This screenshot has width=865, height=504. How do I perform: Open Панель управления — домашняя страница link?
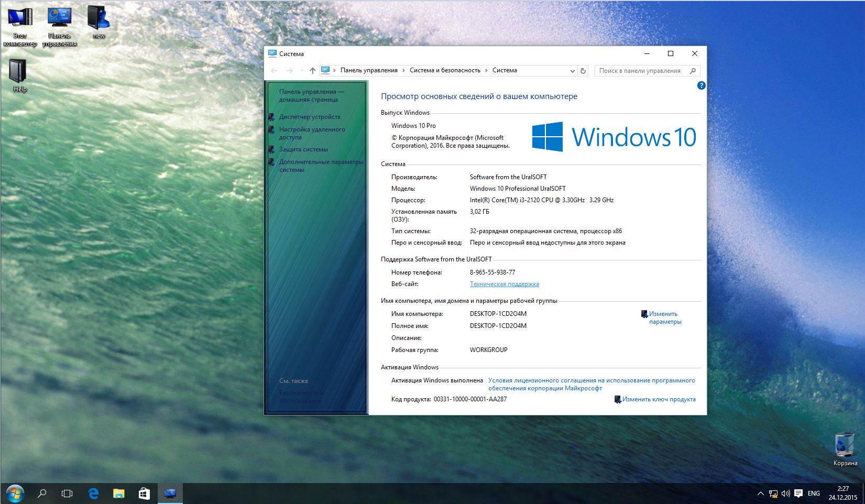(x=312, y=95)
